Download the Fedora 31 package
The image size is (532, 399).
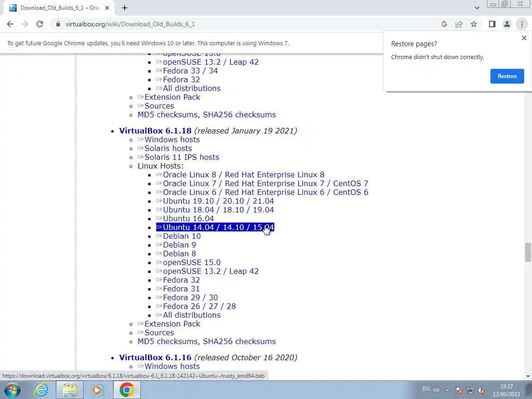181,289
